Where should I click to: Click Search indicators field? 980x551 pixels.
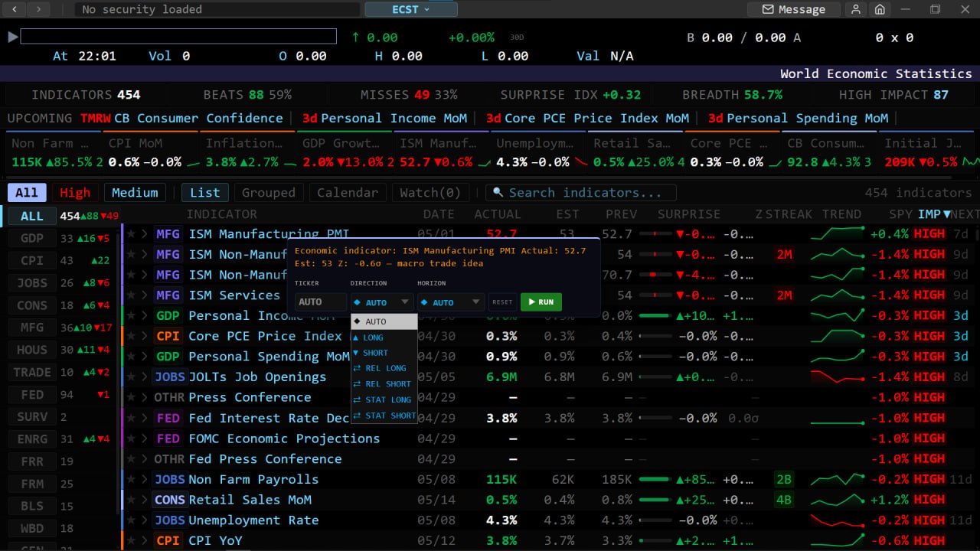(x=581, y=193)
